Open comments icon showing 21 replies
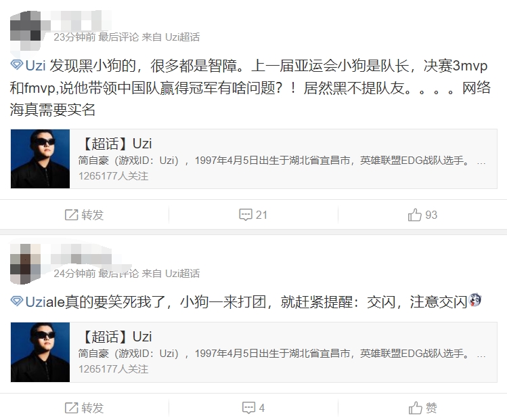Screen dimensions: 507x420 pyautogui.click(x=246, y=215)
